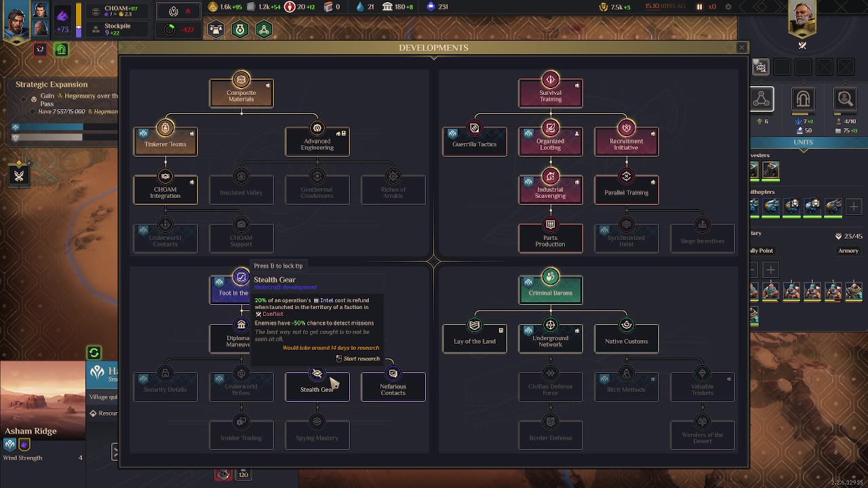
Task: Click the green arch building badge
Action: coord(61,49)
